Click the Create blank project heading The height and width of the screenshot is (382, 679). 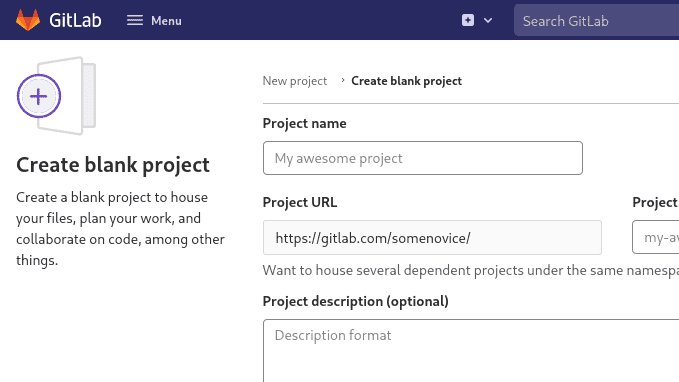pyautogui.click(x=113, y=165)
